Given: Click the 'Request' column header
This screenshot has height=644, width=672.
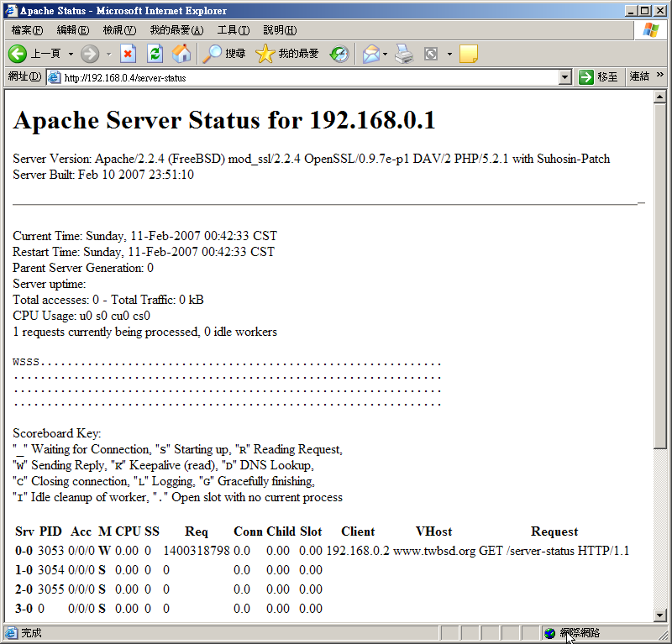Looking at the screenshot, I should coord(554,531).
